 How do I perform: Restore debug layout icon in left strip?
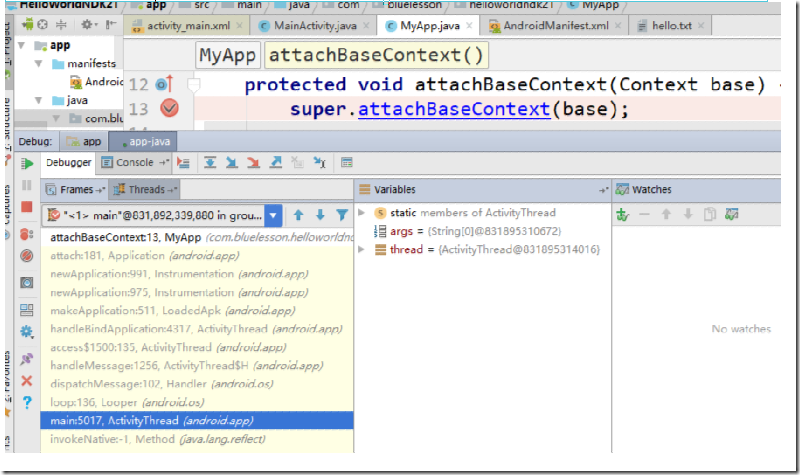tap(27, 310)
